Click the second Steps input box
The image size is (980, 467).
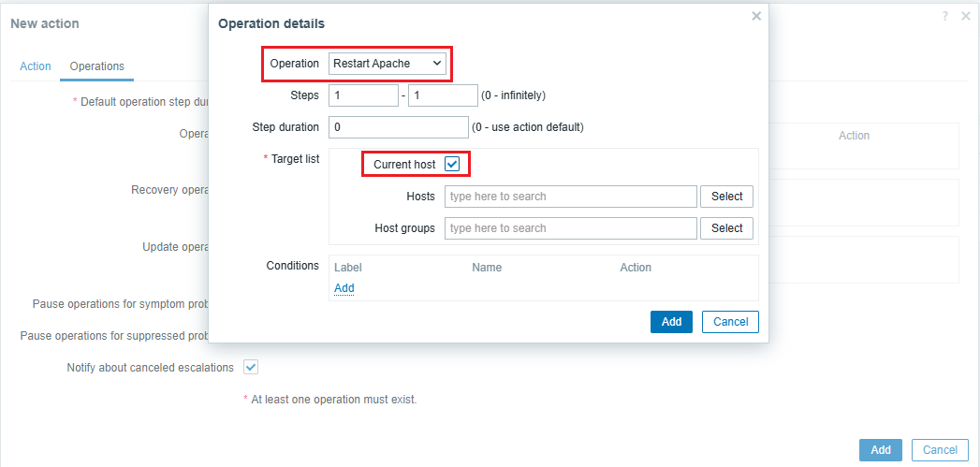443,95
